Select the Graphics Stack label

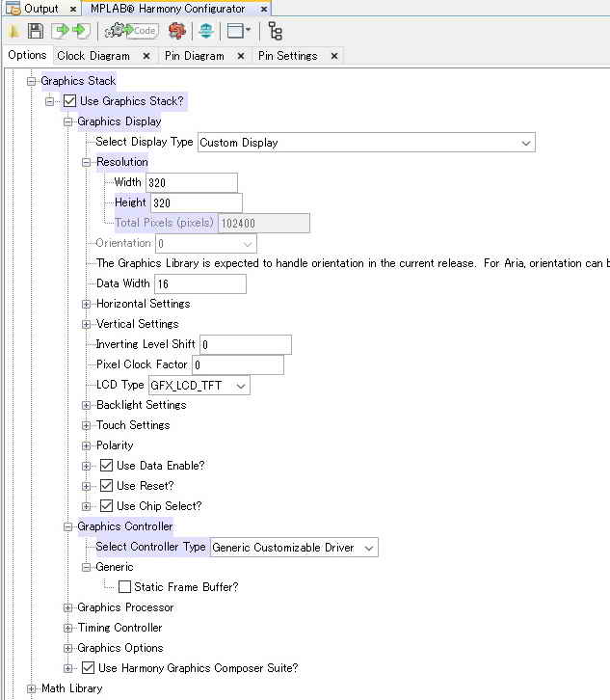pos(78,81)
